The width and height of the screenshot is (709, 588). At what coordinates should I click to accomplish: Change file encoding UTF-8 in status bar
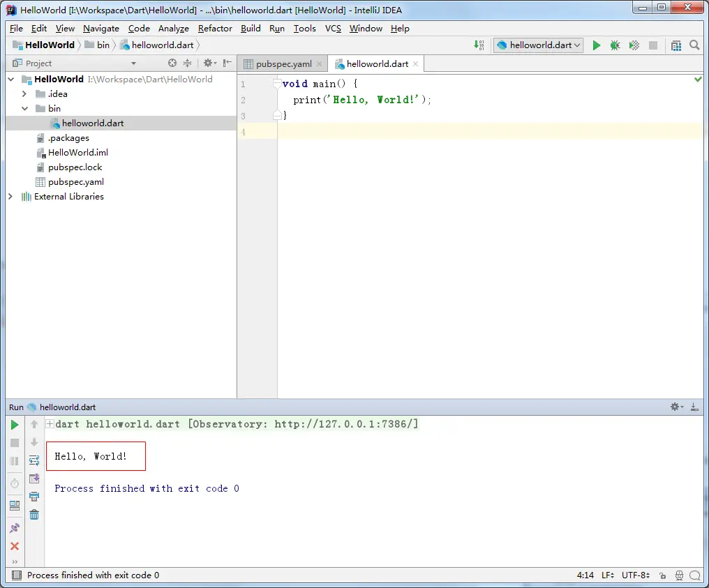click(636, 575)
